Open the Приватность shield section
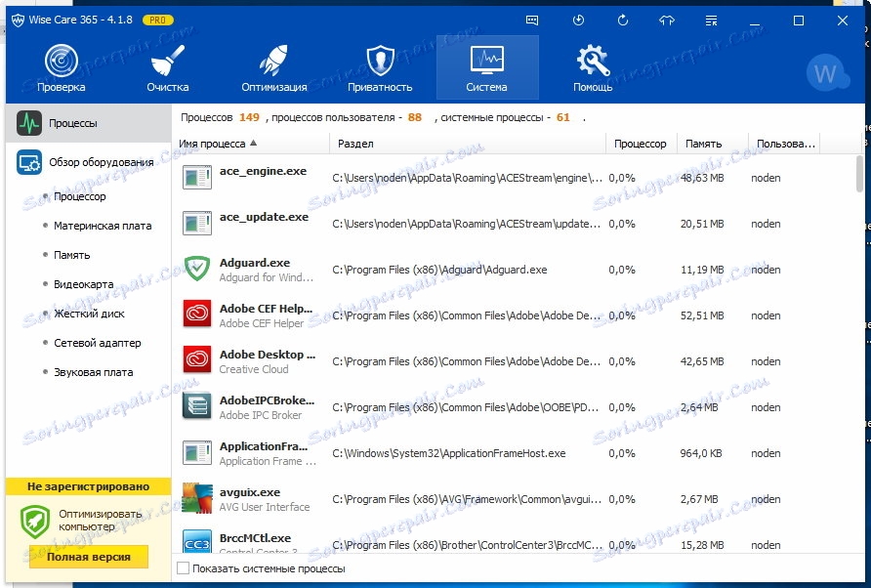The width and height of the screenshot is (871, 588). (380, 68)
